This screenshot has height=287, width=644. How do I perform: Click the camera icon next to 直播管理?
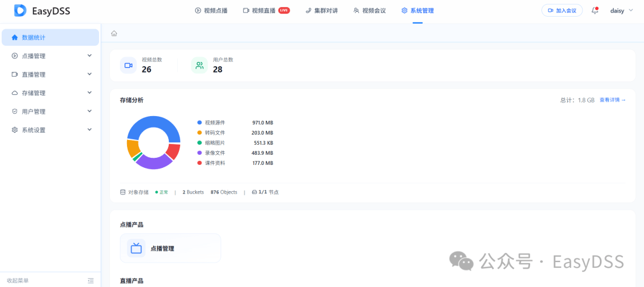(15, 74)
